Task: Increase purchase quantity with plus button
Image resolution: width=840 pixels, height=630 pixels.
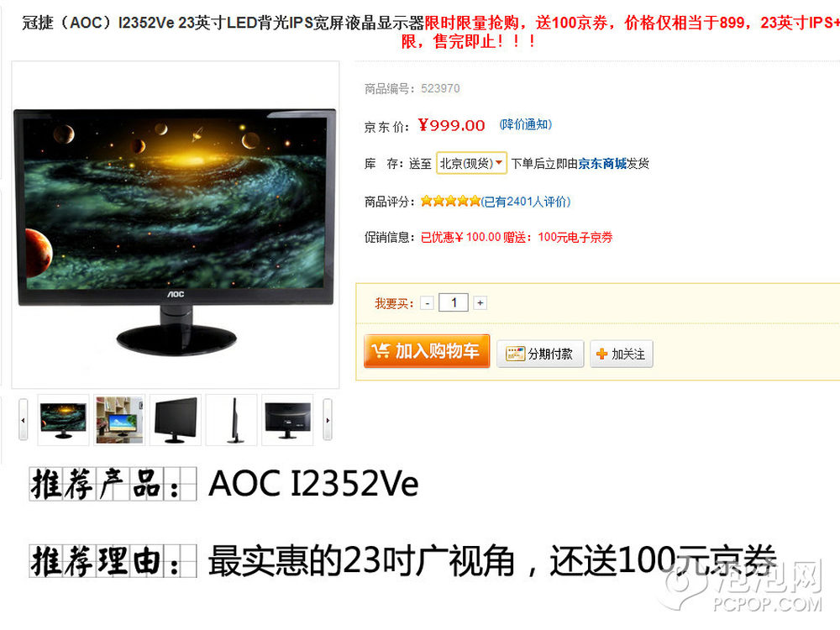Action: click(480, 302)
